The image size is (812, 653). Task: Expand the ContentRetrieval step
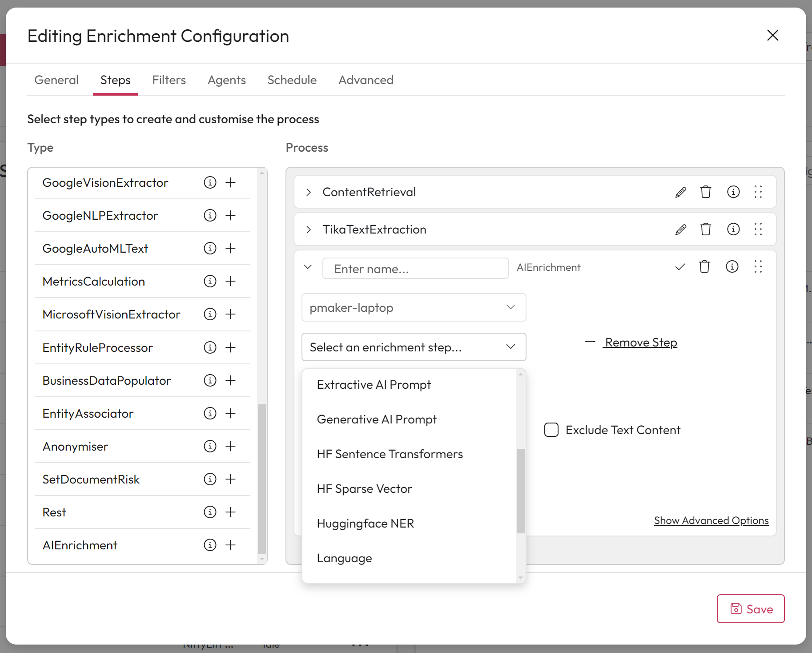tap(308, 192)
